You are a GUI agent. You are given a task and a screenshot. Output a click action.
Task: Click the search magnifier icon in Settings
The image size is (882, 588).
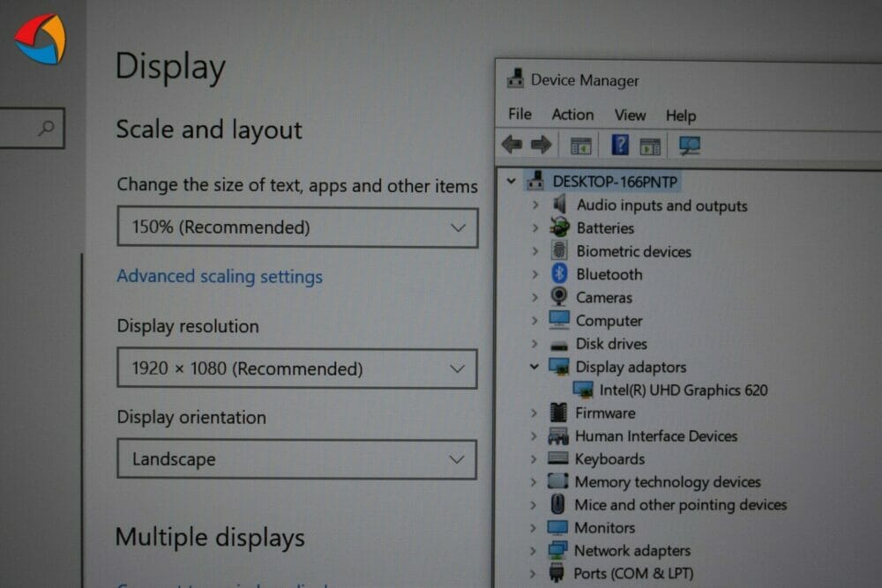(x=47, y=128)
